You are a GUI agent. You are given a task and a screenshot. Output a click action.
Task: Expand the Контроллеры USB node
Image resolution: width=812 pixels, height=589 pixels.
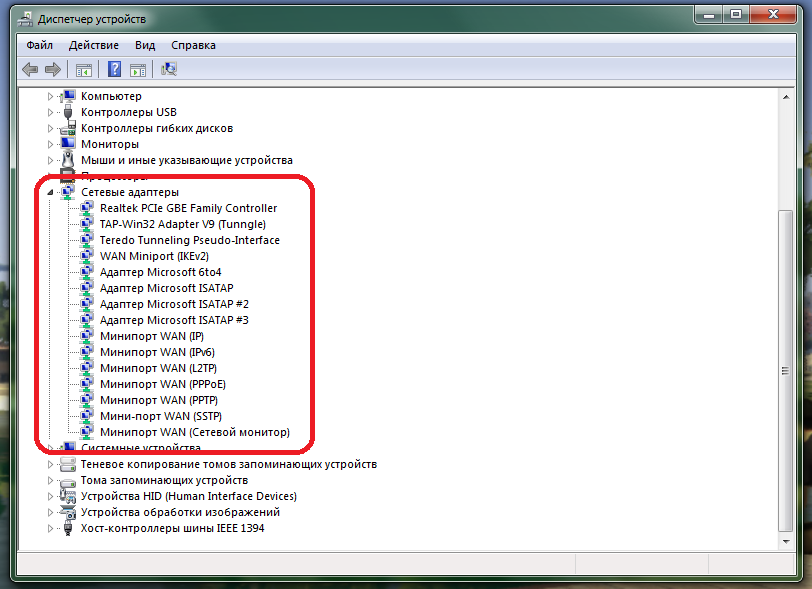tap(50, 112)
